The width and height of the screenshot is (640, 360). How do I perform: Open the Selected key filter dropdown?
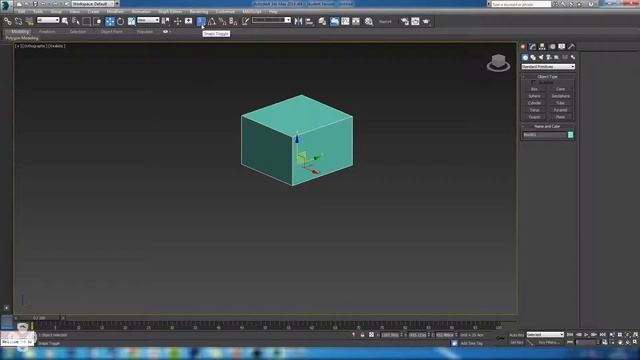[545, 335]
